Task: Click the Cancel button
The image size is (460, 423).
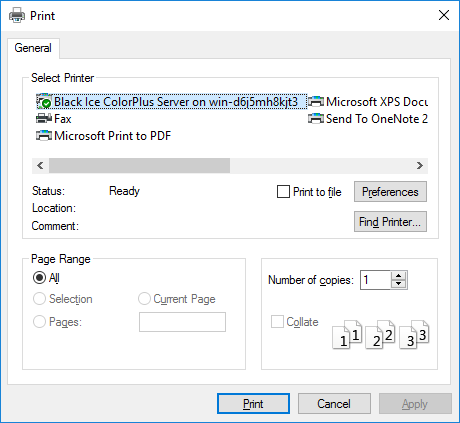Action: coord(334,404)
